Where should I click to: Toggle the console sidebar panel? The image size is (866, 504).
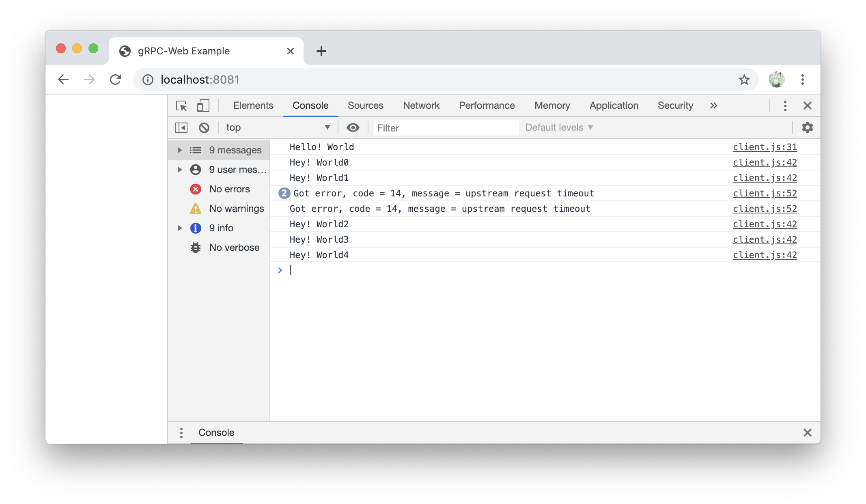[181, 127]
